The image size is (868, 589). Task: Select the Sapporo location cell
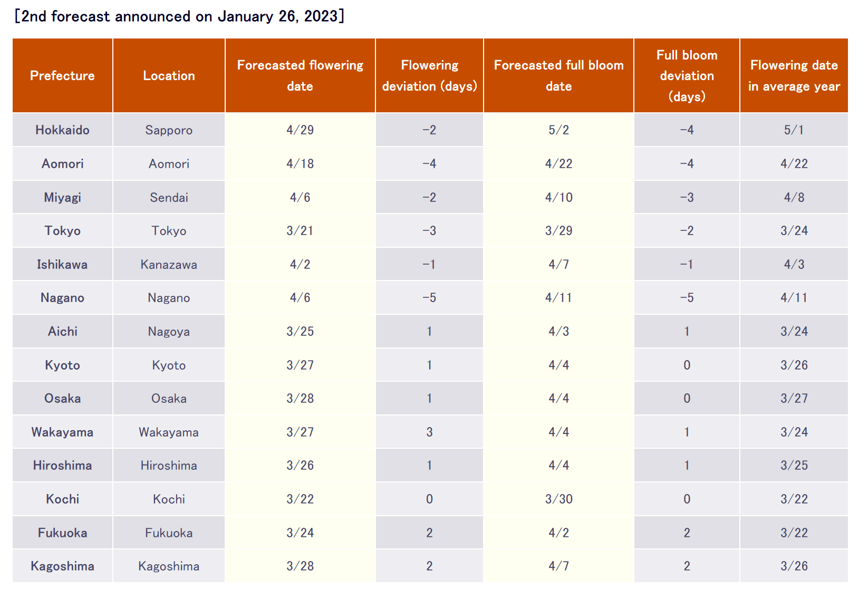(169, 130)
